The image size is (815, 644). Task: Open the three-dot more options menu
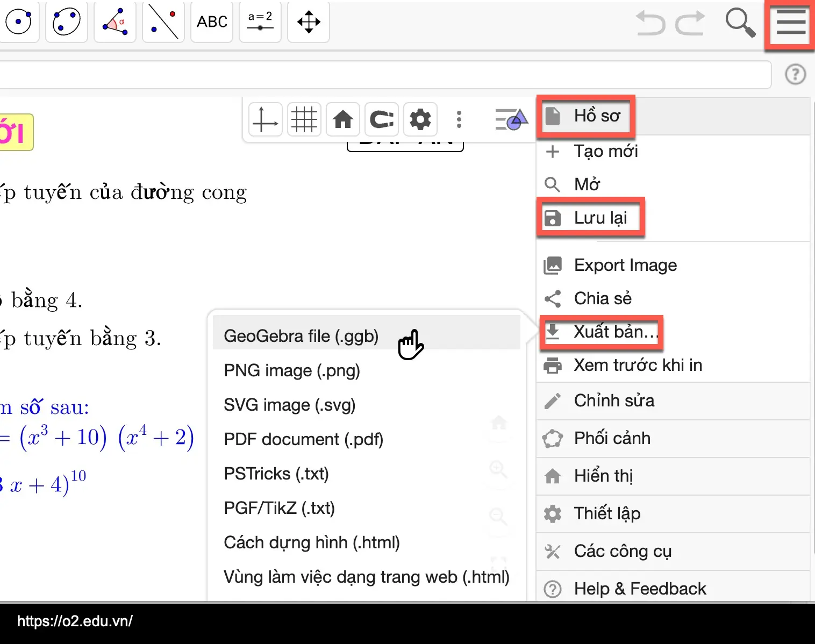459,119
